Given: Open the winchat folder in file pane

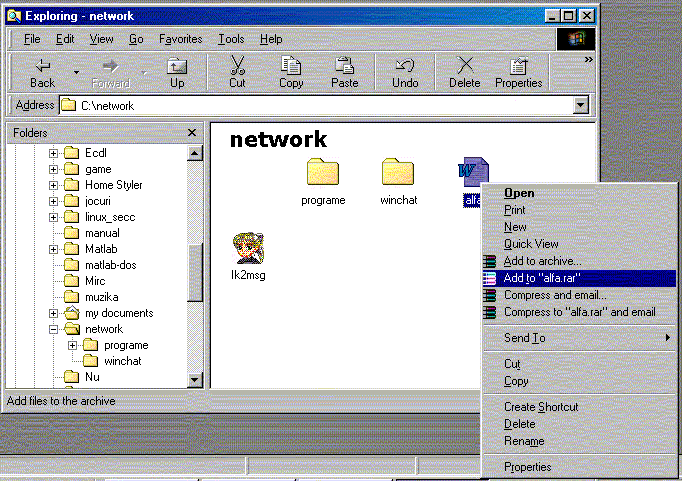Looking at the screenshot, I should click(x=397, y=174).
